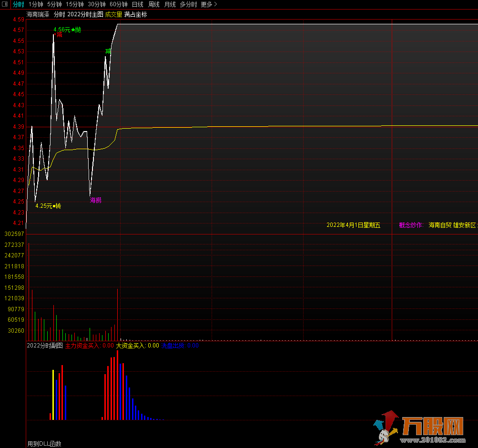
Task: Click the 海南瑞泽 stock name
Action: pyautogui.click(x=38, y=14)
